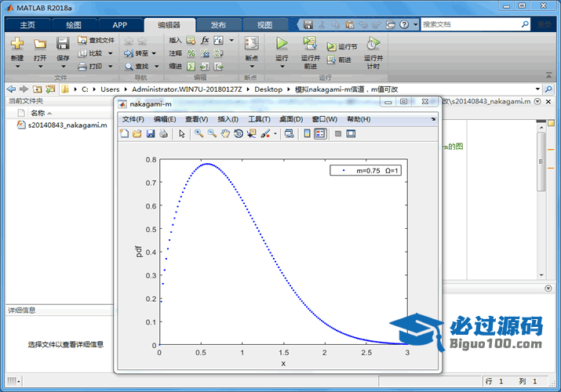Click the Run Section (运行节) button
The image size is (561, 392).
pos(342,47)
